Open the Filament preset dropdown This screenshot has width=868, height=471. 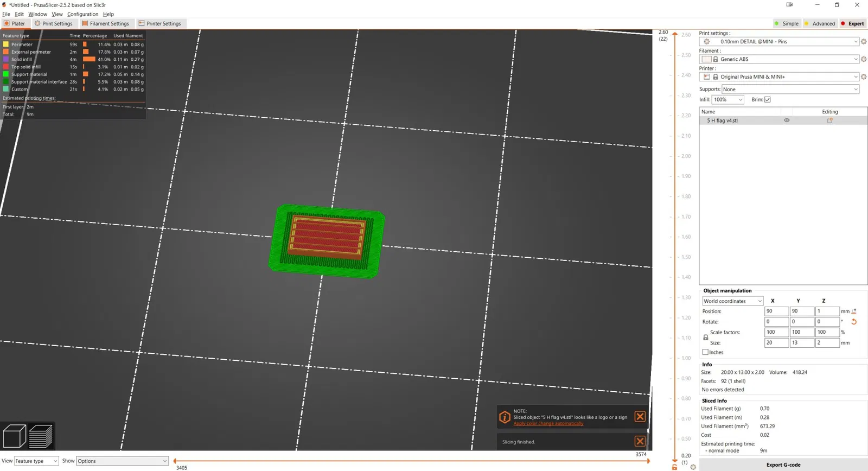(x=779, y=59)
